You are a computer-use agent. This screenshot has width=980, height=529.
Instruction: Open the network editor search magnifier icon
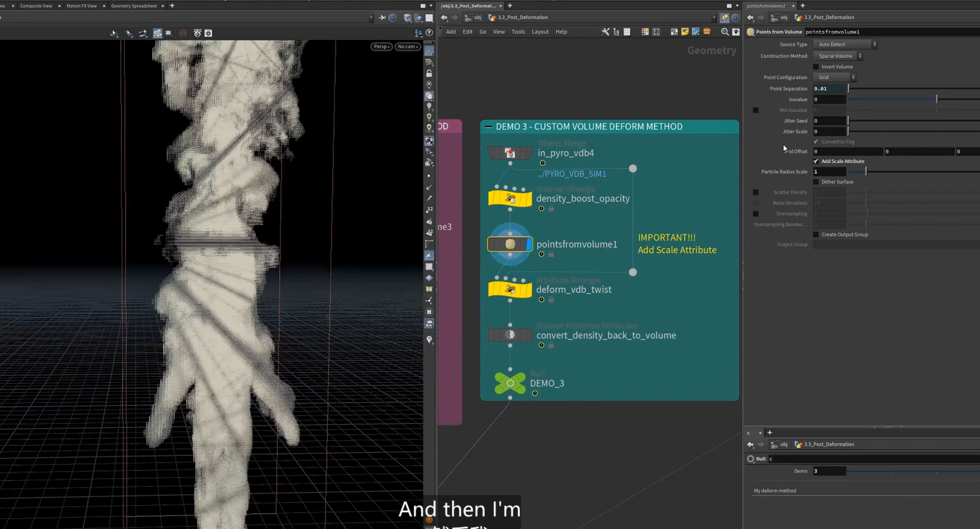[x=725, y=32]
